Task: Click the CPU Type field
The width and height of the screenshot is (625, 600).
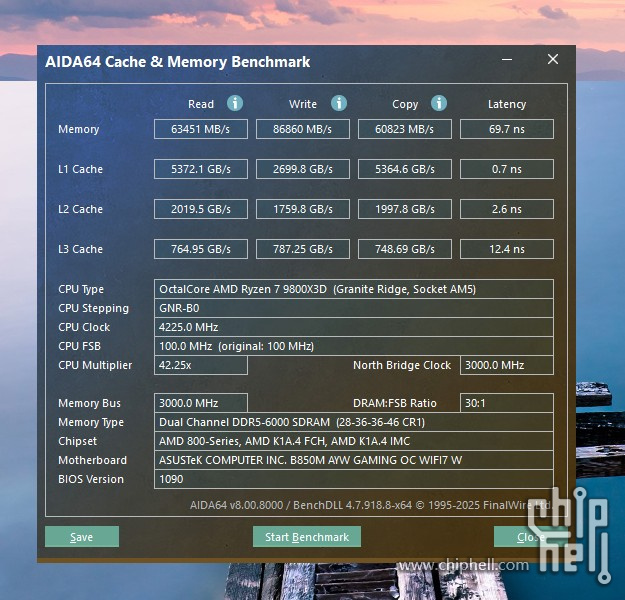Action: pos(353,289)
